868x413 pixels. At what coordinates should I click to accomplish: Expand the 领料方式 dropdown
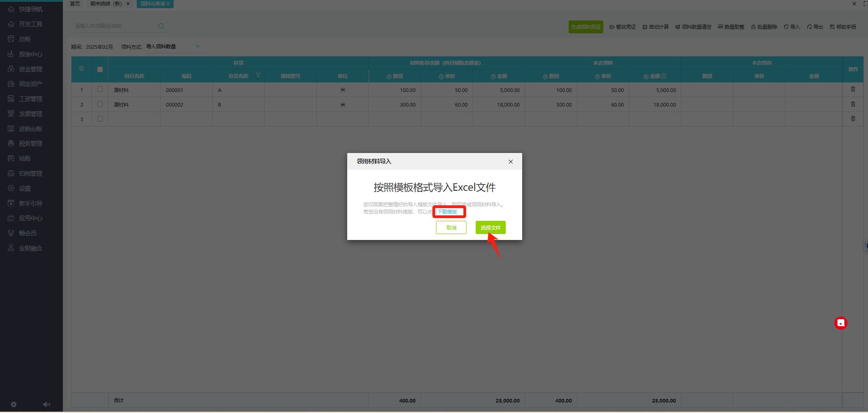tap(198, 46)
